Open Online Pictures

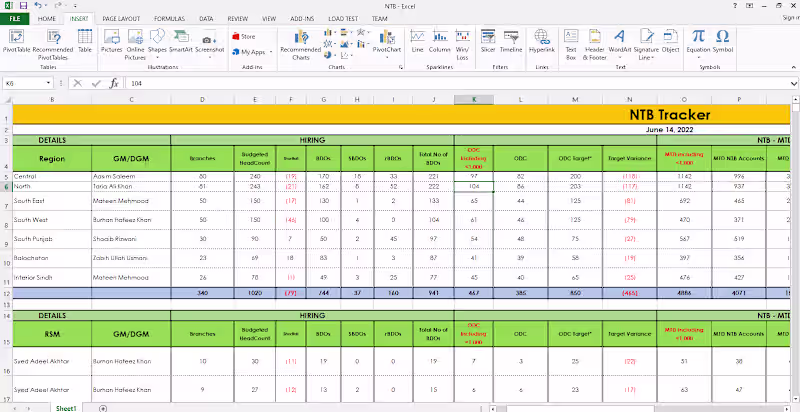pos(135,44)
